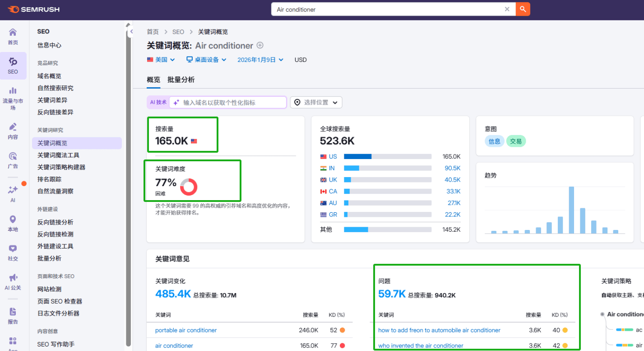
Task: Open the 桌面设备 device dropdown
Action: coord(206,60)
